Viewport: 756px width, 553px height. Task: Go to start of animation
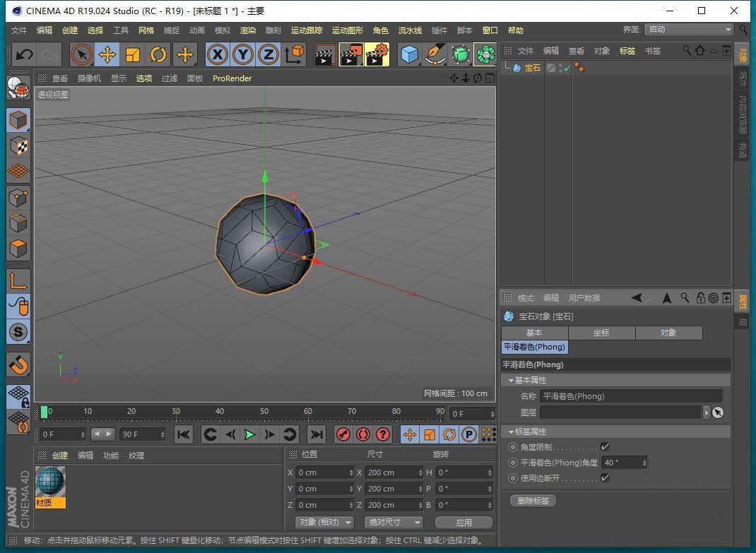(184, 434)
